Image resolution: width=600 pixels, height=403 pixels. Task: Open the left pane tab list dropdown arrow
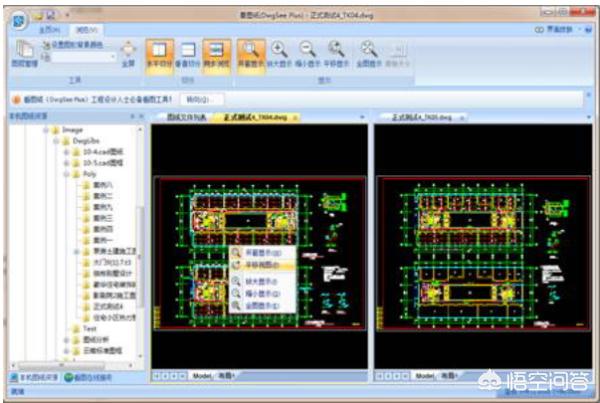(362, 117)
